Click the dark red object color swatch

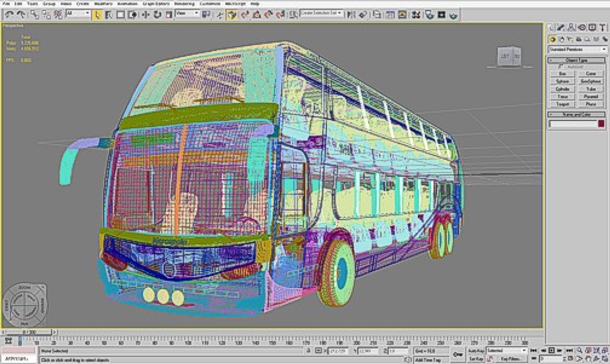tap(601, 124)
